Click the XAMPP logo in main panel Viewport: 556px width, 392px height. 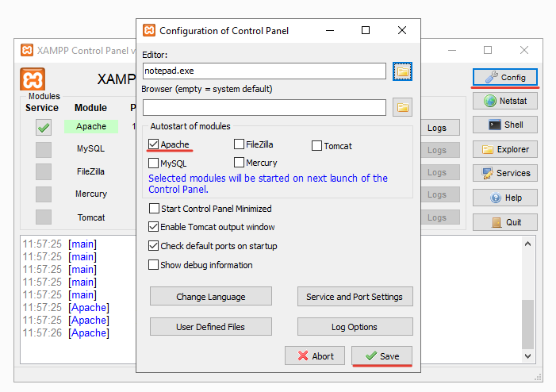coord(33,79)
